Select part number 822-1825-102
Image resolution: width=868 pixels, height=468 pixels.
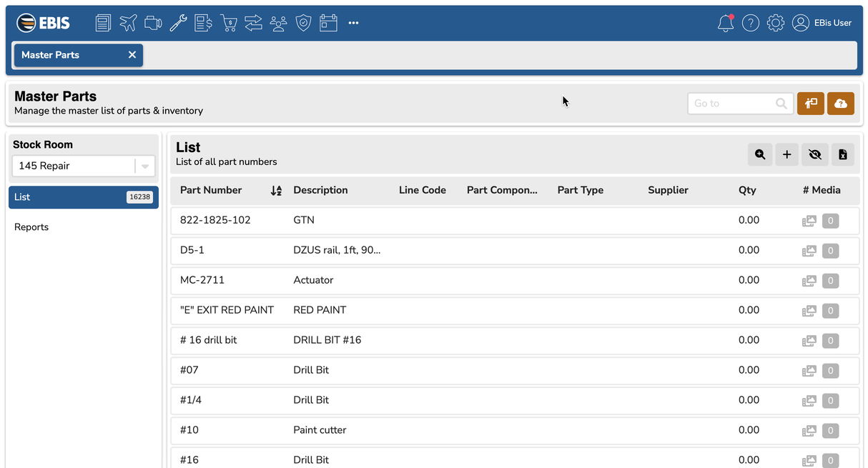(x=215, y=220)
